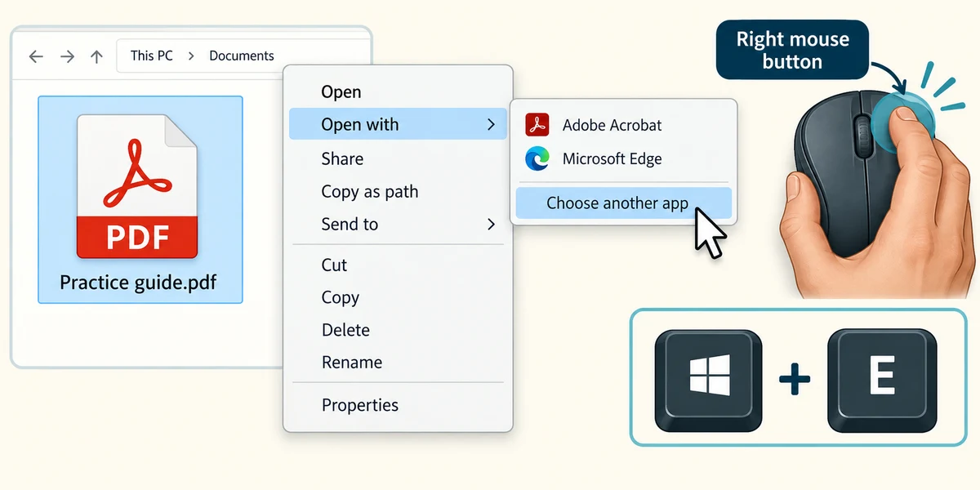Choose Delete in the context menu
The width and height of the screenshot is (980, 490).
tap(398, 331)
